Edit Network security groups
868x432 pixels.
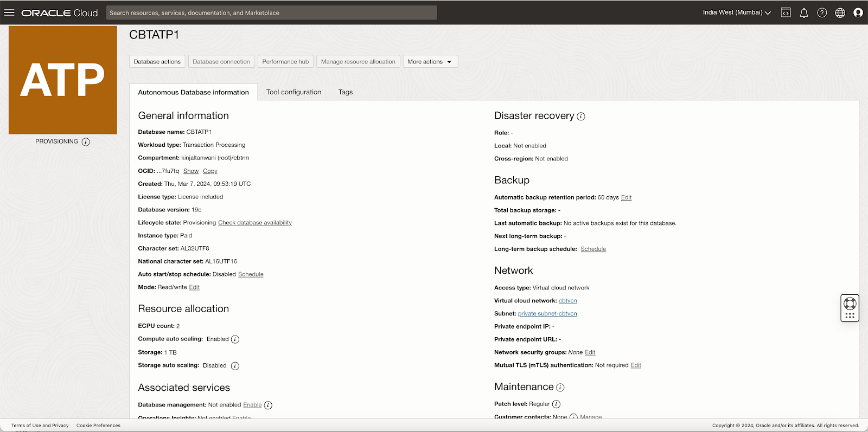[590, 352]
